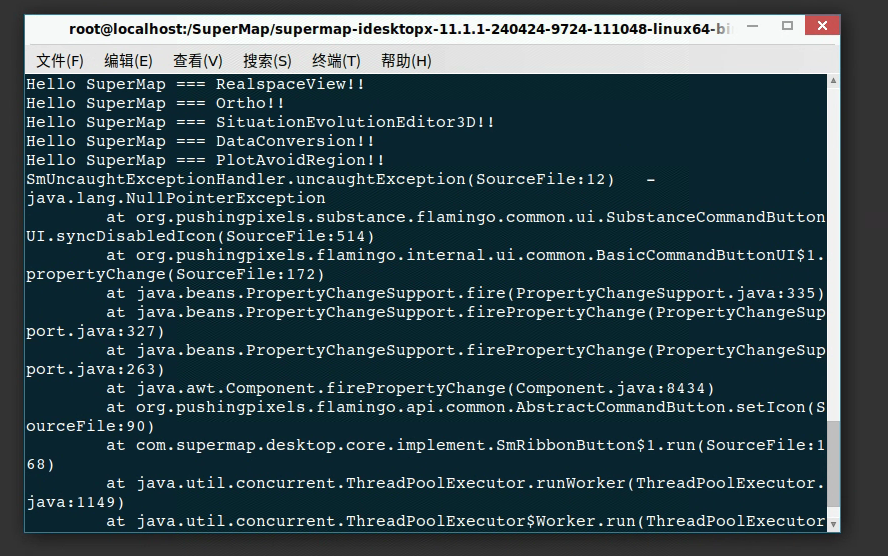Screen dimensions: 888x556
Task: Click the vertical scrollbar thumb
Action: 833,464
